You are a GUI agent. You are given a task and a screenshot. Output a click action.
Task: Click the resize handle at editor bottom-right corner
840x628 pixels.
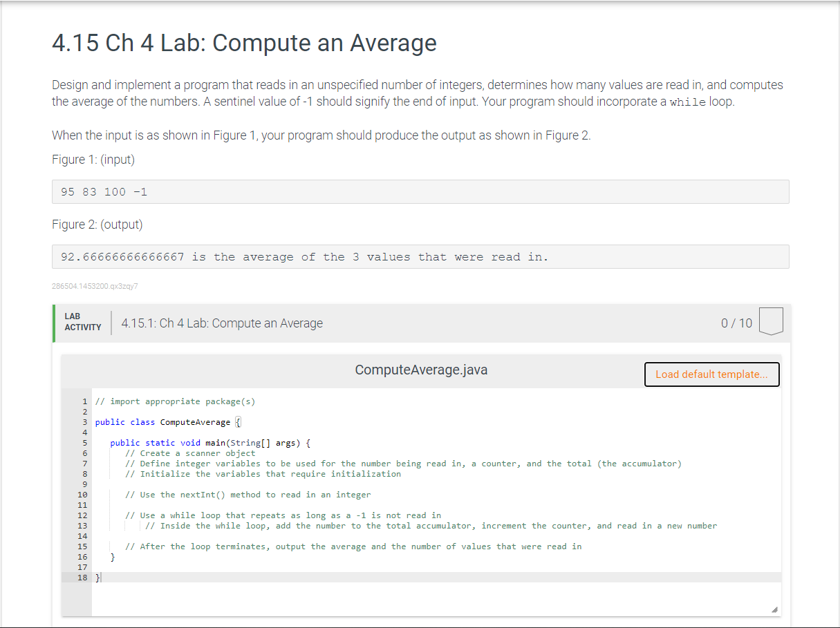click(775, 609)
